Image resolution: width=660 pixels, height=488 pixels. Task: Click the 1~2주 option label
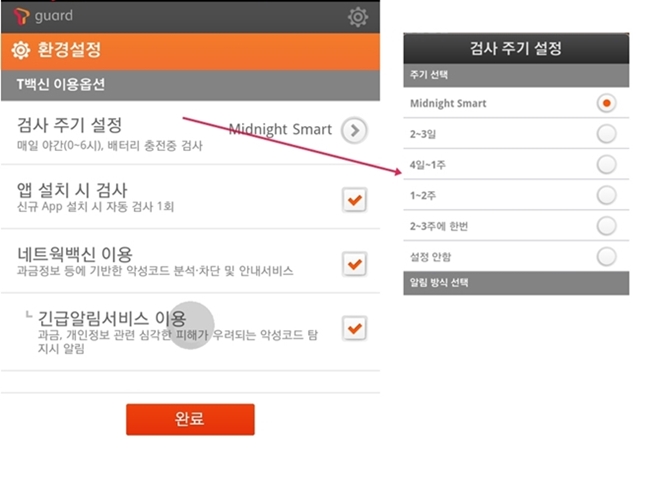point(423,196)
